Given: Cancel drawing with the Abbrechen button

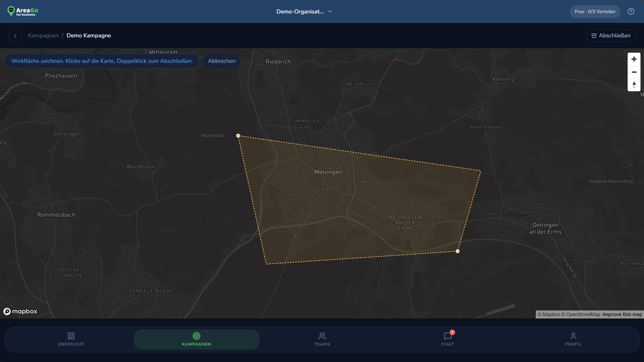Looking at the screenshot, I should click(x=222, y=61).
